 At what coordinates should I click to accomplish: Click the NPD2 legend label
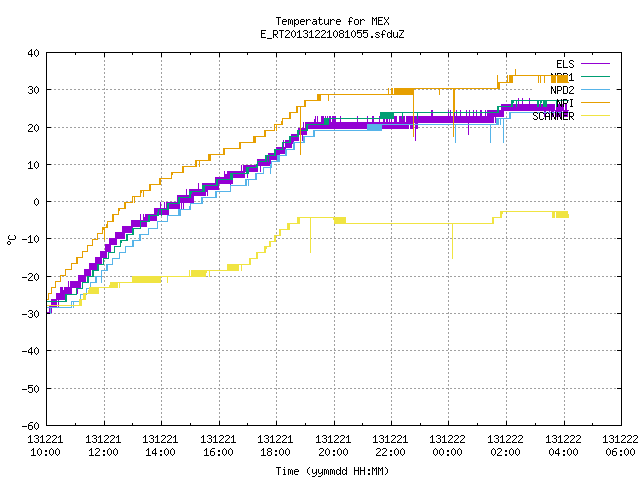pos(562,90)
